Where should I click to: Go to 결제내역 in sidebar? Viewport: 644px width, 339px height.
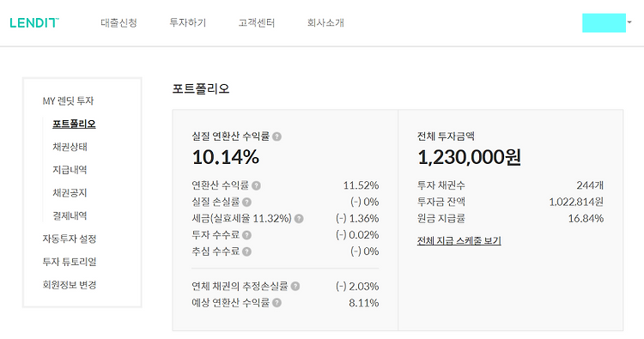[x=70, y=216]
